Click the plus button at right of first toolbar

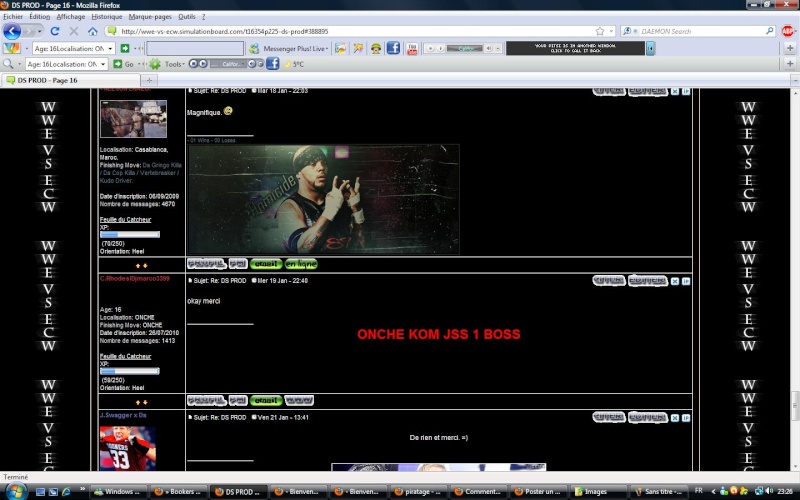point(790,48)
